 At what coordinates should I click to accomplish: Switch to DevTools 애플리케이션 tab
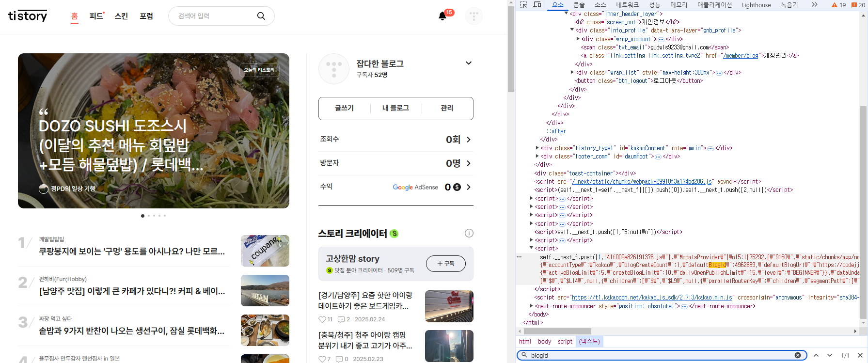[x=714, y=5]
